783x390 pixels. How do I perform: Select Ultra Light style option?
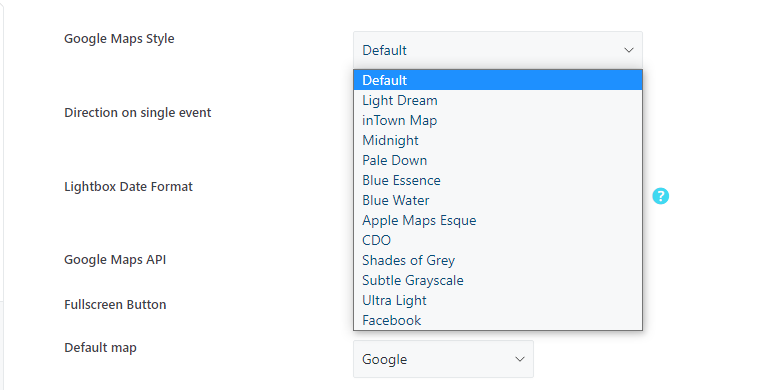pyautogui.click(x=498, y=300)
